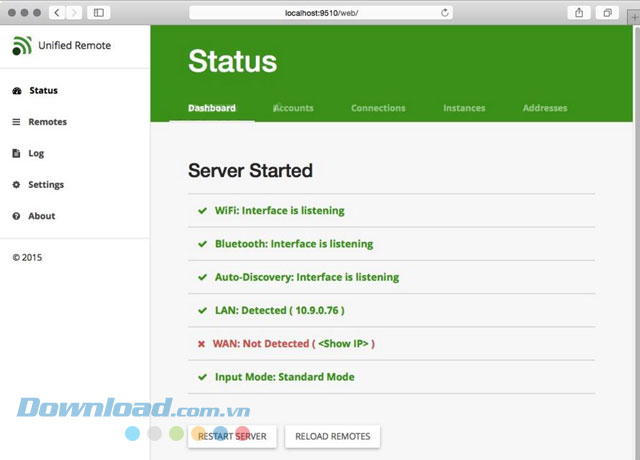Click the Reload Remotes button
Screen dimensions: 640x460
tap(332, 436)
